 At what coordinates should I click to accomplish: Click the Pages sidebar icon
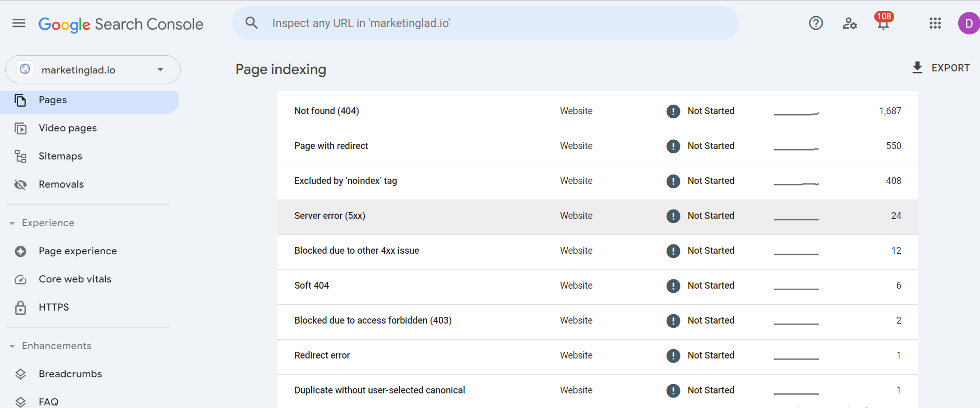[20, 100]
